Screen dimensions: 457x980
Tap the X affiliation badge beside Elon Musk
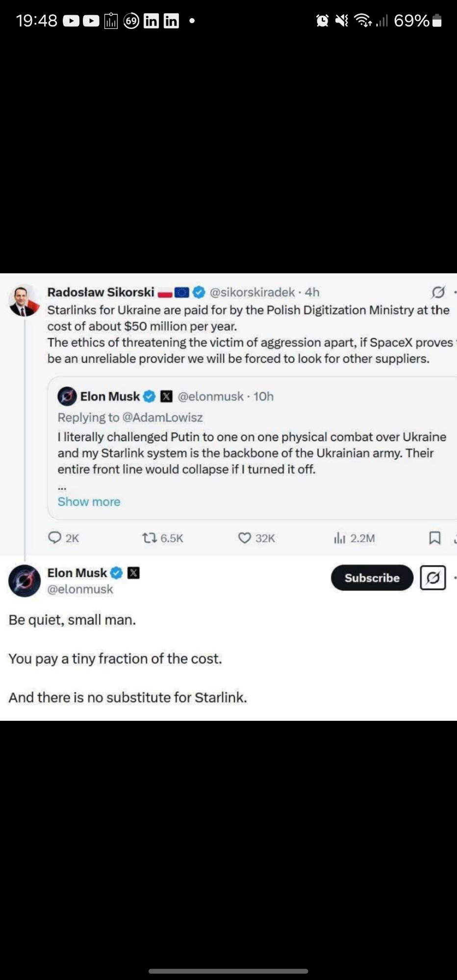(133, 573)
